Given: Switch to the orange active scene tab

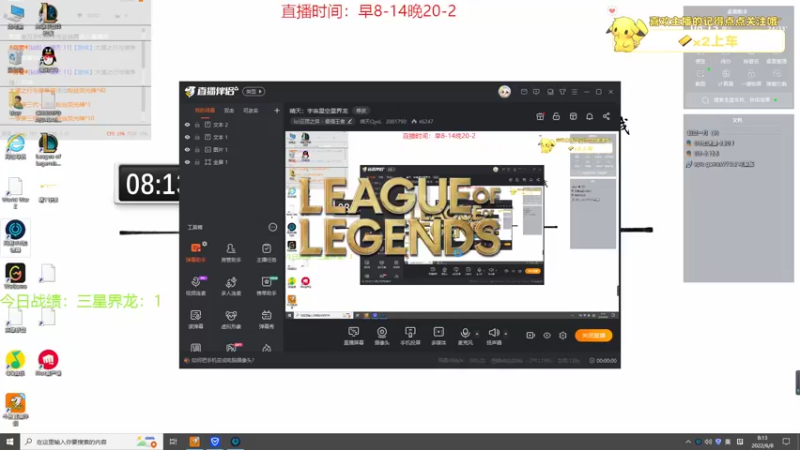Looking at the screenshot, I should point(205,110).
